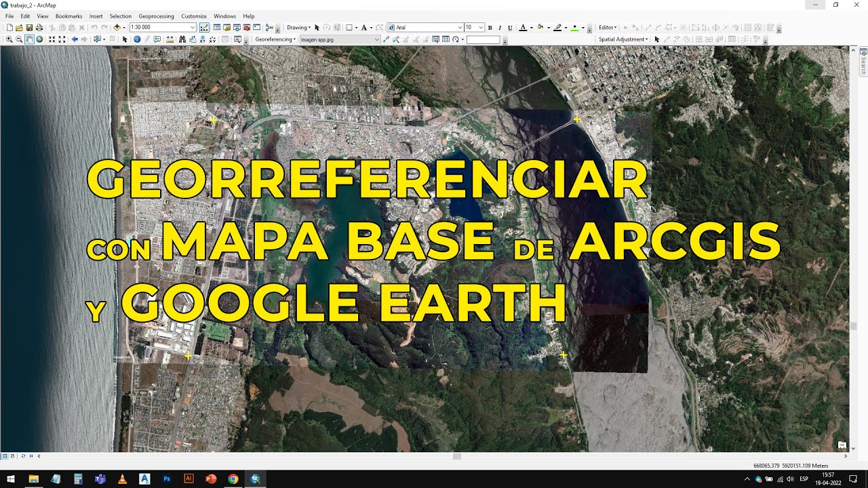Screen dimensions: 868x488
Task: Go back to previous extent
Action: 75,39
